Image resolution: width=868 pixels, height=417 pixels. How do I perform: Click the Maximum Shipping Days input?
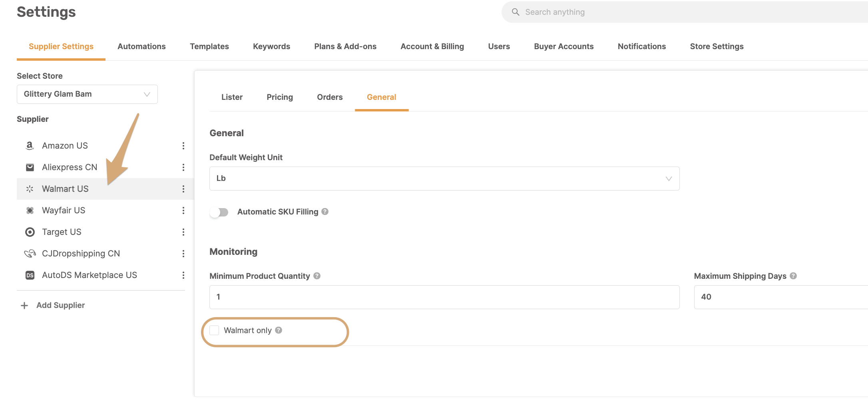click(x=781, y=297)
